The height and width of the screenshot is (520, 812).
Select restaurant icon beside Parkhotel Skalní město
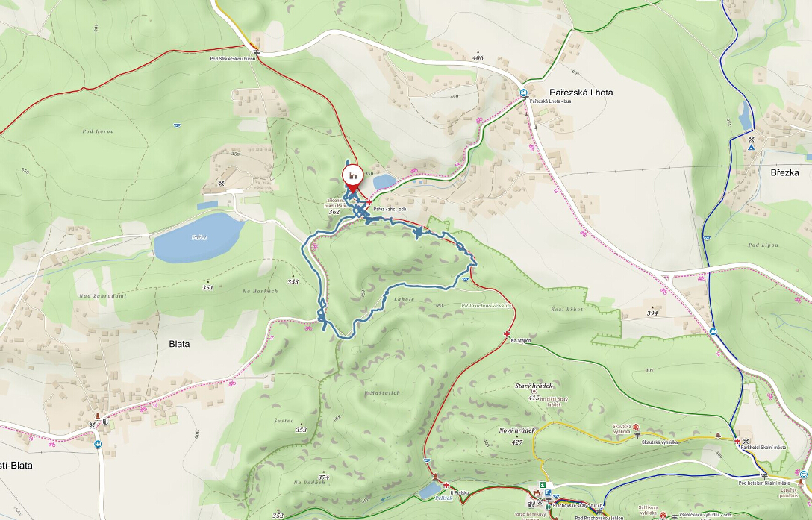pyautogui.click(x=746, y=441)
